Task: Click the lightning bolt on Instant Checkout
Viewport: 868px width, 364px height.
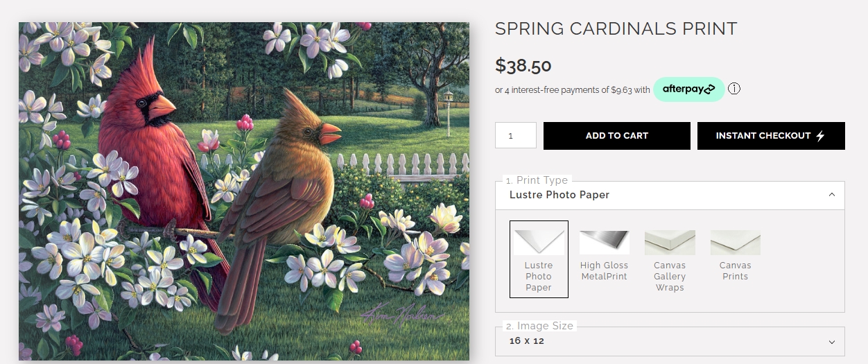Action: pos(820,136)
